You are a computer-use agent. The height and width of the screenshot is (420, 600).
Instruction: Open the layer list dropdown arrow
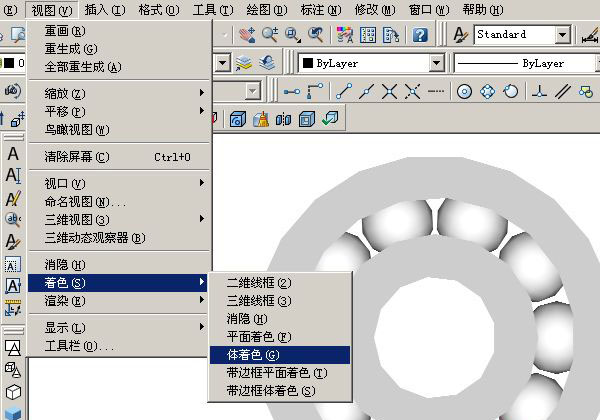click(222, 63)
